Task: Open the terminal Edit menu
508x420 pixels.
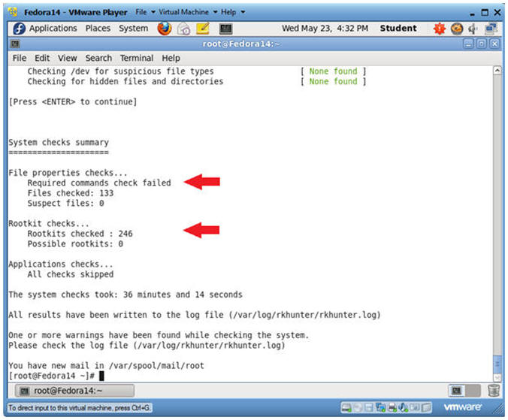Action: tap(42, 59)
